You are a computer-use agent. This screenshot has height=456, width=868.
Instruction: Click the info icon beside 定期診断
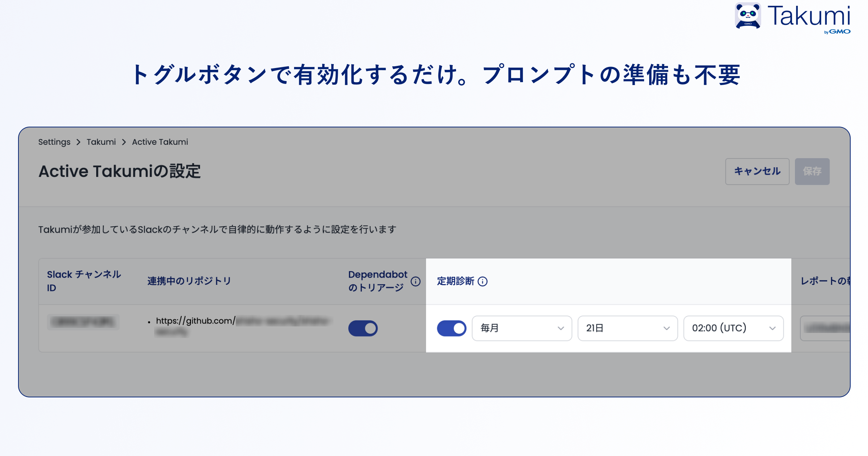(482, 281)
